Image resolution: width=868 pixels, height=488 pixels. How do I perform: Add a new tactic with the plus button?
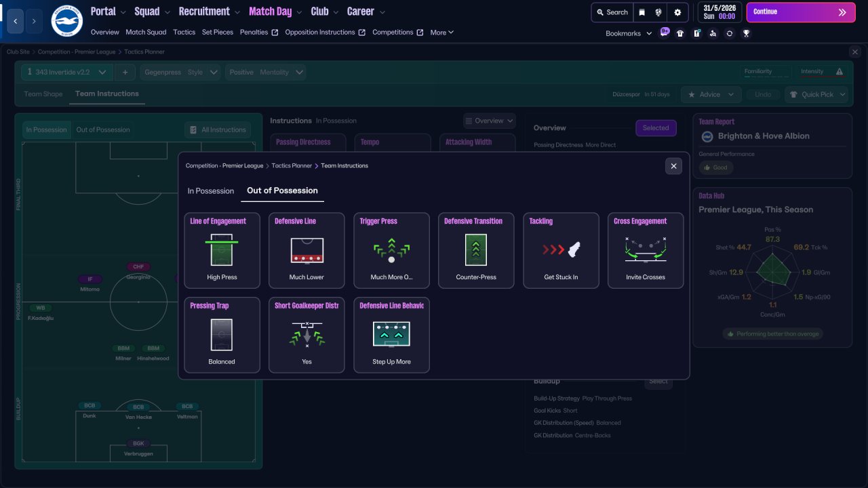(125, 72)
